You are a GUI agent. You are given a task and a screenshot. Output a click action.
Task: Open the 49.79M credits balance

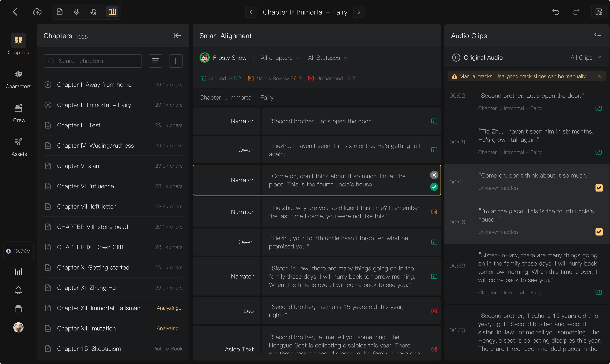click(18, 251)
